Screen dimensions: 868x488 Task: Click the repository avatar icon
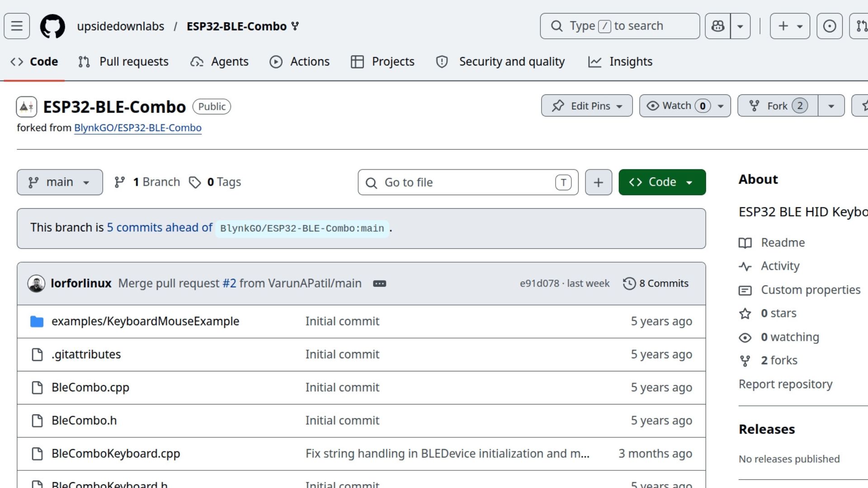27,107
